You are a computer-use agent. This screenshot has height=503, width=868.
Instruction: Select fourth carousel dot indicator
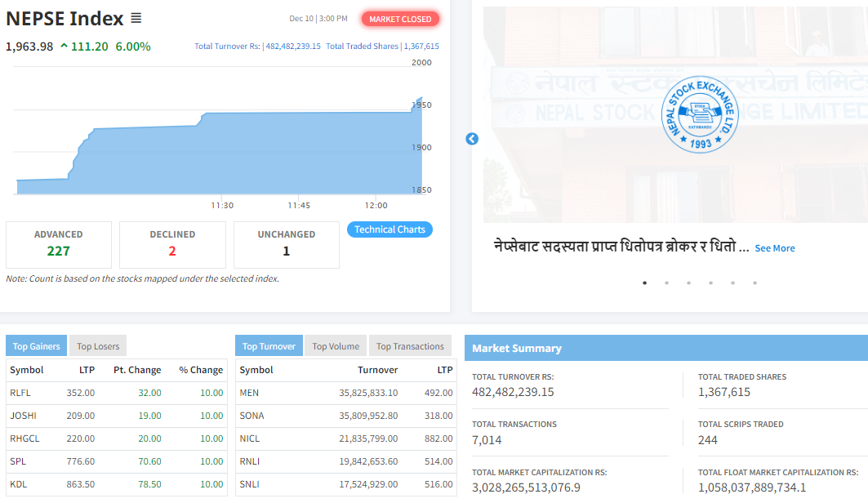[710, 283]
